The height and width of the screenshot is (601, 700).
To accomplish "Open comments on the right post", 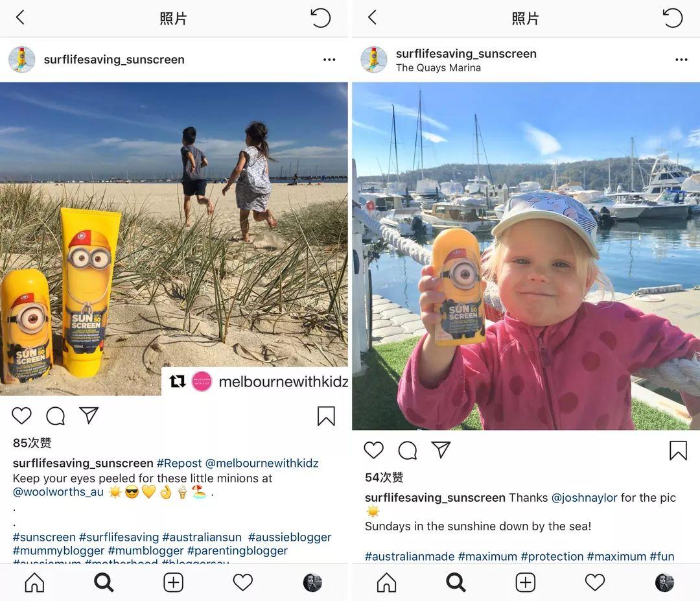I will (408, 450).
